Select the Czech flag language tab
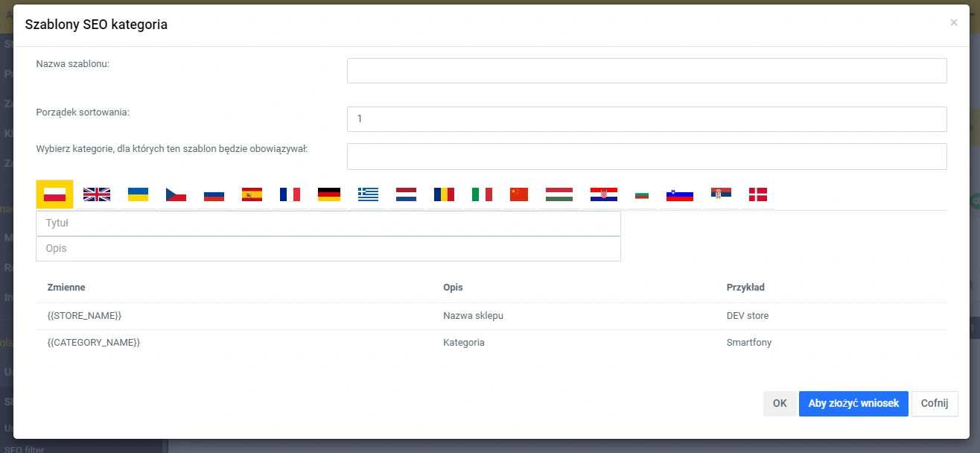The height and width of the screenshot is (453, 980). pos(176,194)
